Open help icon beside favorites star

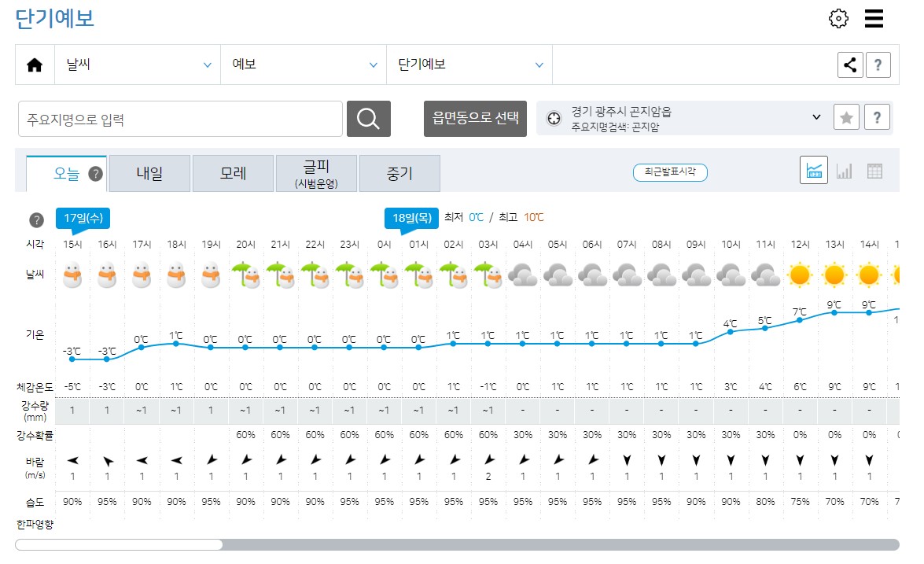877,118
